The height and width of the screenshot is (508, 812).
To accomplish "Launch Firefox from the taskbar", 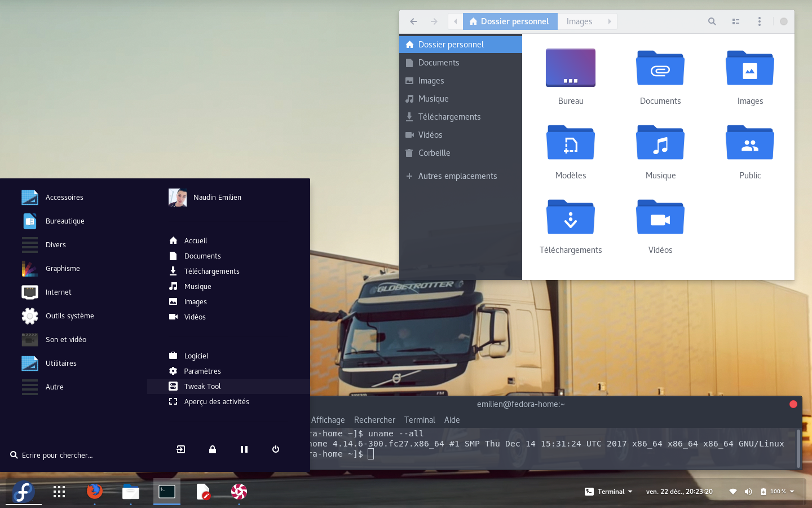I will pyautogui.click(x=95, y=492).
